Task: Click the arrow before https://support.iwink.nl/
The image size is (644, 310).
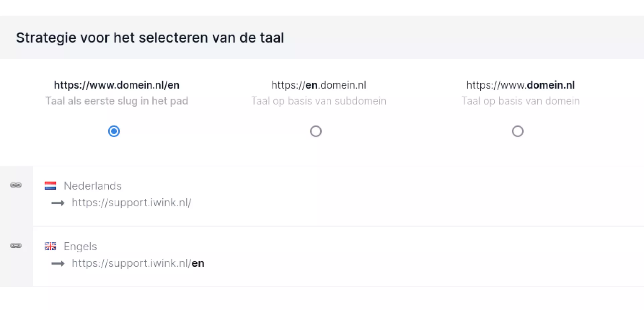Action: point(58,203)
